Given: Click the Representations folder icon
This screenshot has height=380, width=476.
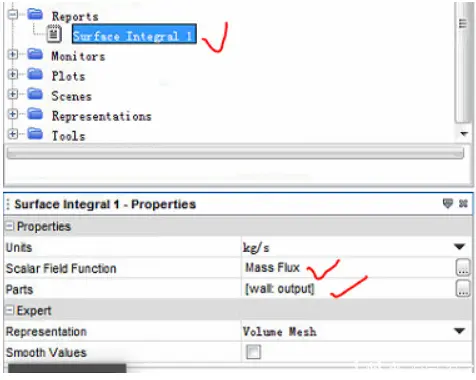Looking at the screenshot, I should [35, 114].
